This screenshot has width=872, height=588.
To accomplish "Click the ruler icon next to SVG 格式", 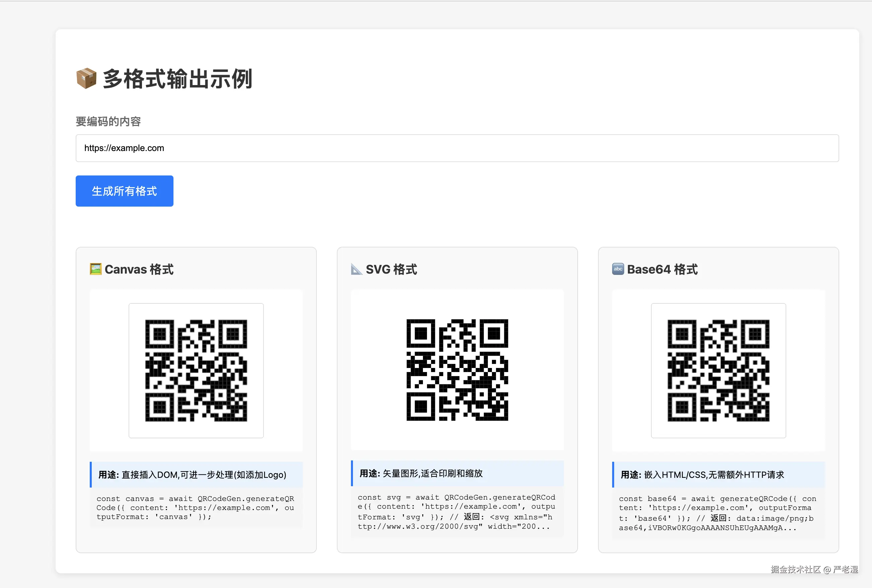I will click(356, 269).
